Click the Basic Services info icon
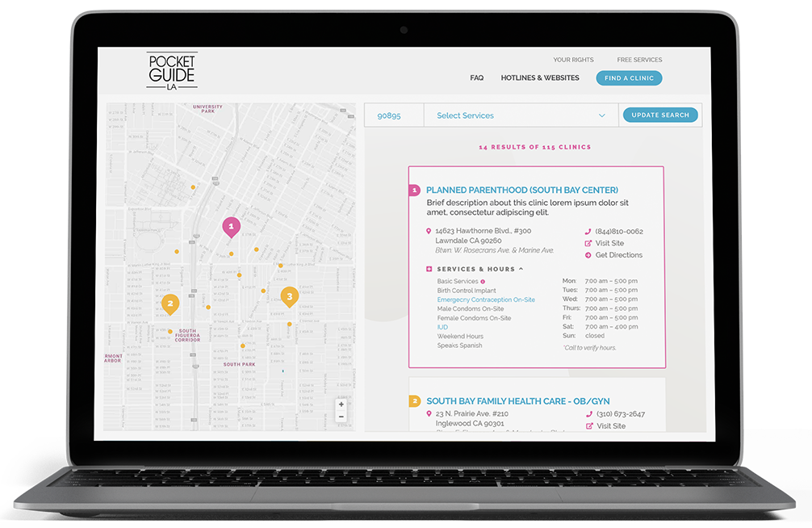This screenshot has width=812, height=528. point(483,282)
